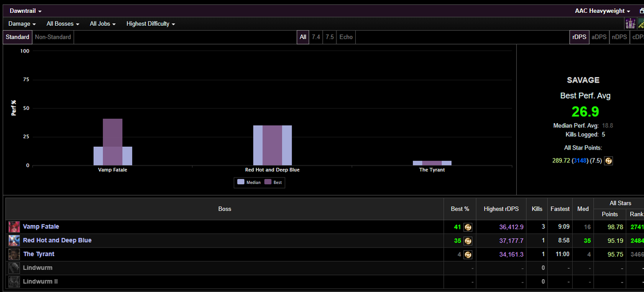Screen dimensions: 644x292
Task: Open The Tyrant boss link
Action: click(x=39, y=254)
